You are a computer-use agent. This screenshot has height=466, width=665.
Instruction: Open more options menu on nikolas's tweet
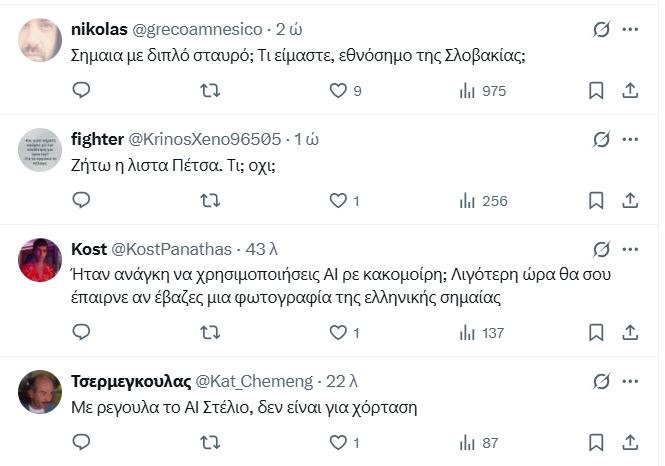tap(630, 30)
